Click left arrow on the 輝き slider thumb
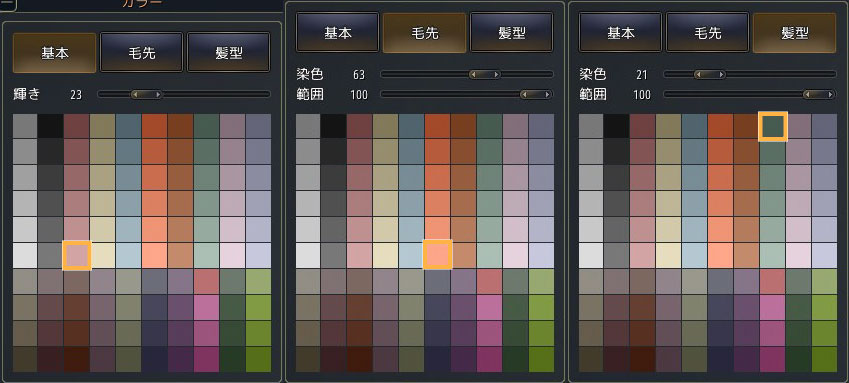The width and height of the screenshot is (849, 383). click(135, 94)
